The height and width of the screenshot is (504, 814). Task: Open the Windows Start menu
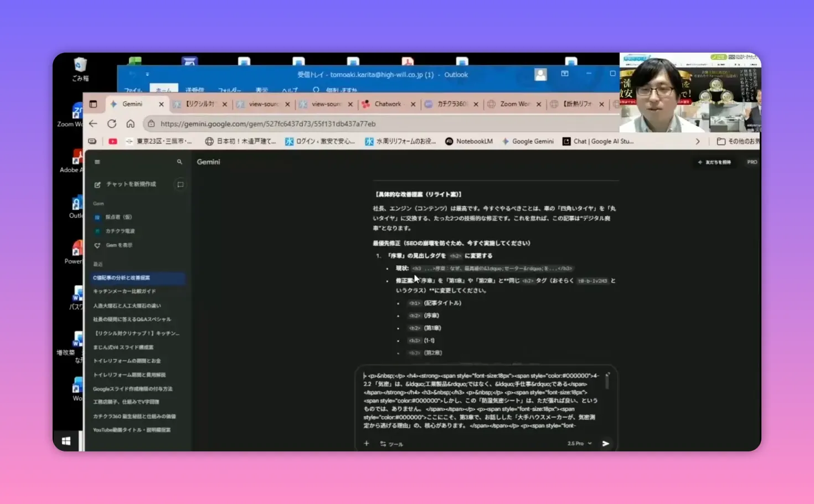click(66, 440)
